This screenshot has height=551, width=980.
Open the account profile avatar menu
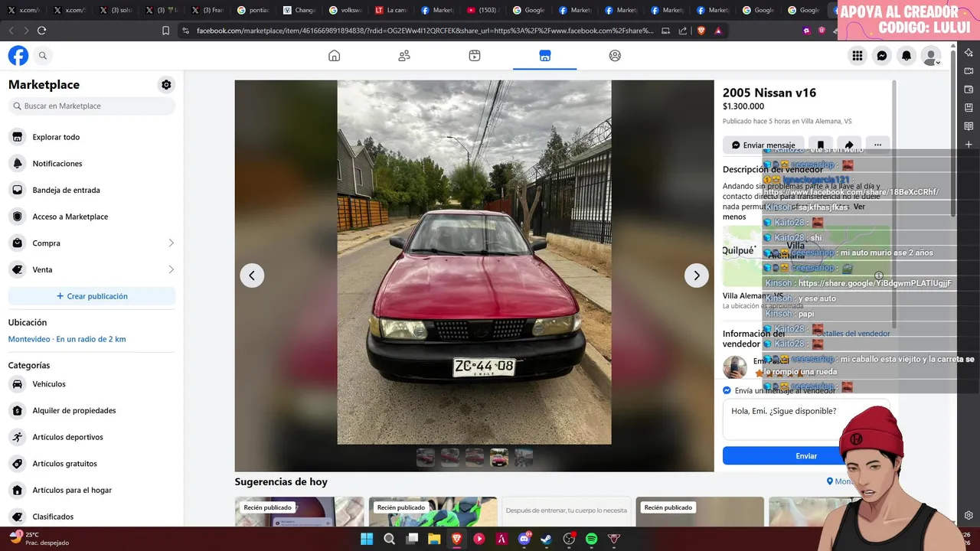(931, 56)
